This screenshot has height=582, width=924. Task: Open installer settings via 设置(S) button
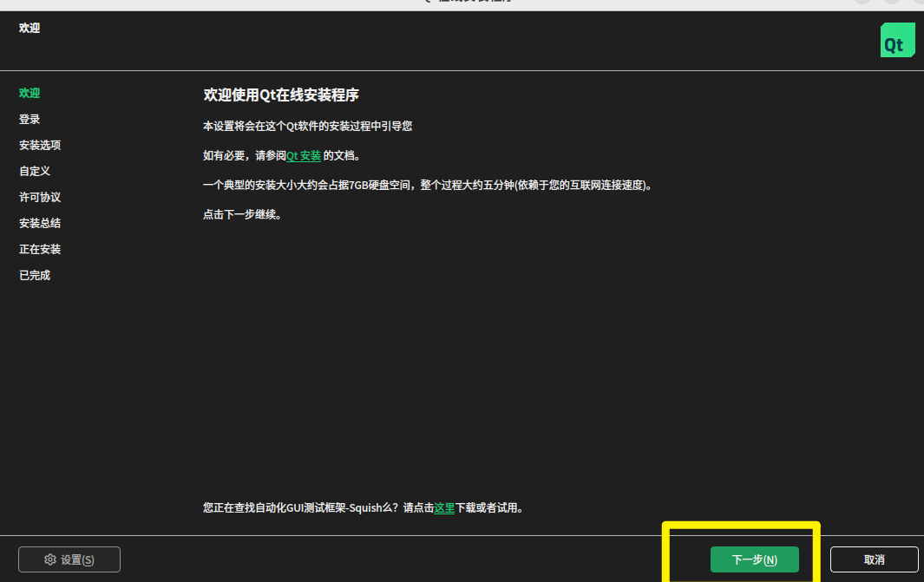69,559
